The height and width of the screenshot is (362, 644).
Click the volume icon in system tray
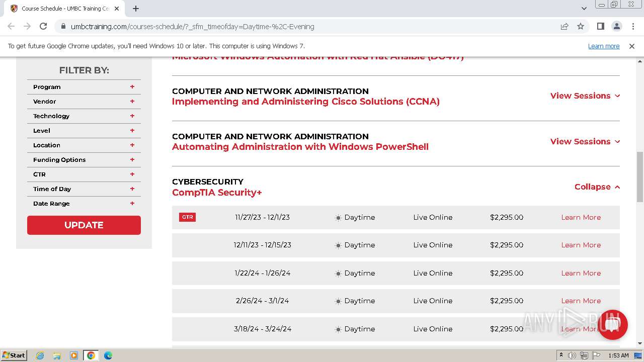(572, 355)
